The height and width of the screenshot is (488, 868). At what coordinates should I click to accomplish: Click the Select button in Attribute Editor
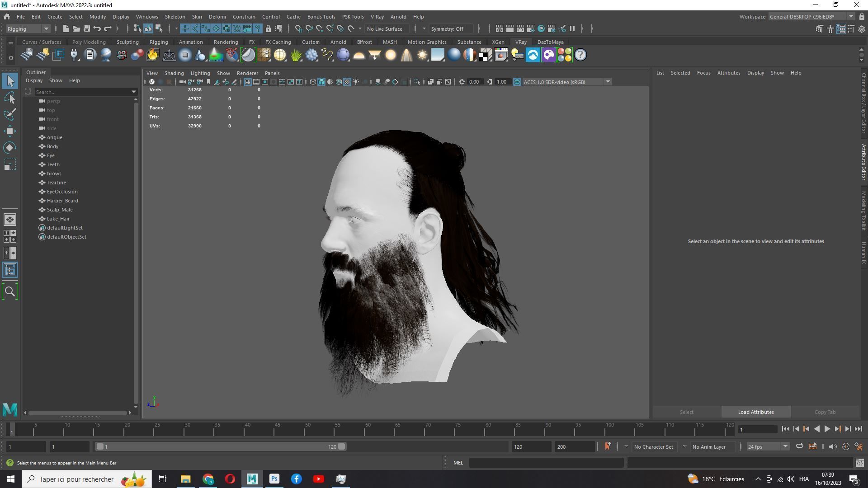[x=686, y=412]
